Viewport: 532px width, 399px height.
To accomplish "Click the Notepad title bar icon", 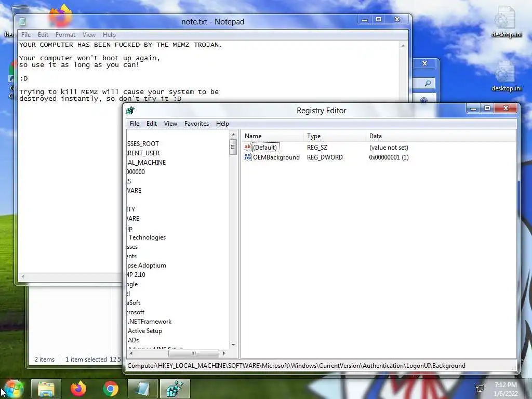I will pos(22,21).
